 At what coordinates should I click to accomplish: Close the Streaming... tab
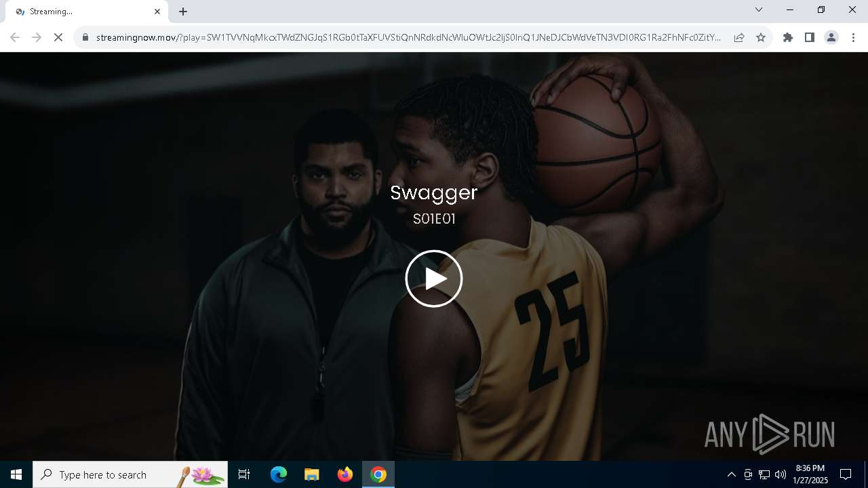pyautogui.click(x=157, y=12)
